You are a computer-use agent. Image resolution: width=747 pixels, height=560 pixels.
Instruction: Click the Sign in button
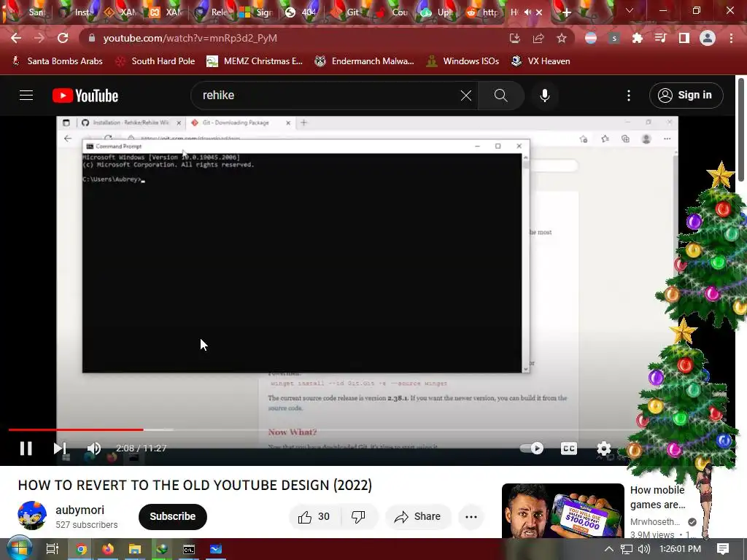(x=686, y=96)
